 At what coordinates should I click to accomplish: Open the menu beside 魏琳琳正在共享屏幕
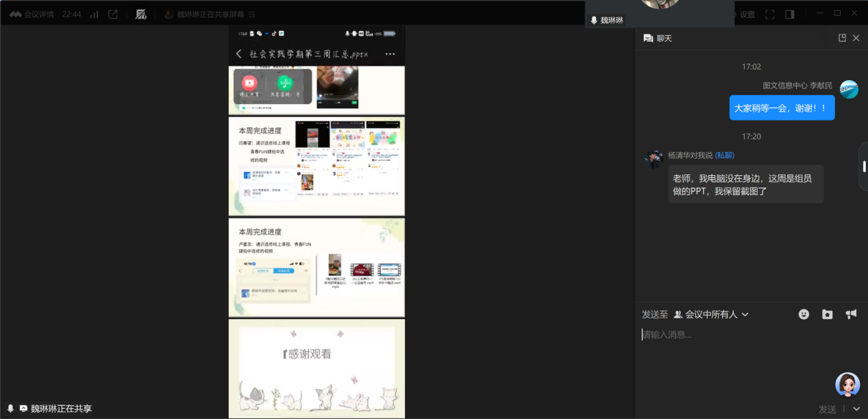[x=251, y=14]
